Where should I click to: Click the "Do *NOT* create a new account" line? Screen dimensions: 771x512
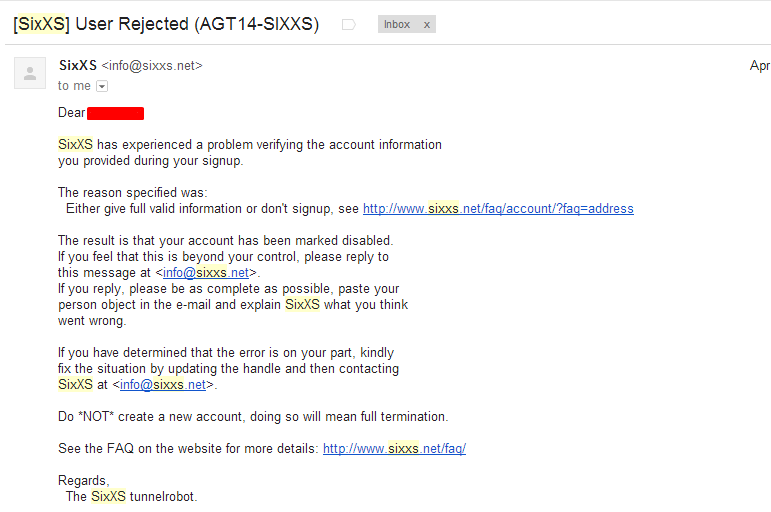(253, 417)
